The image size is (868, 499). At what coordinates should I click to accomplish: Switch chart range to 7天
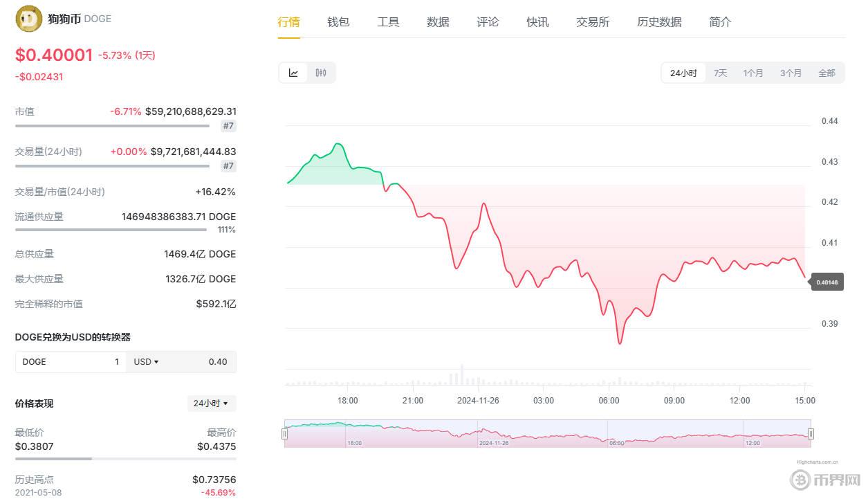(719, 72)
